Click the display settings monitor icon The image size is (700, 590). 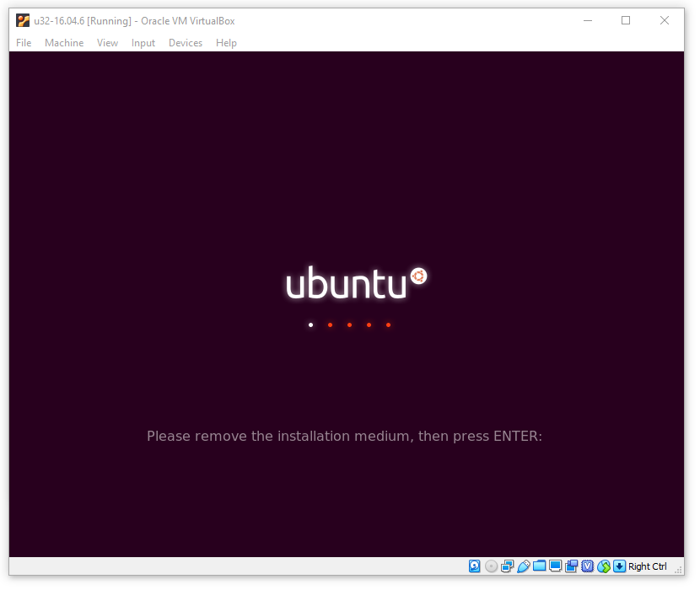point(555,566)
